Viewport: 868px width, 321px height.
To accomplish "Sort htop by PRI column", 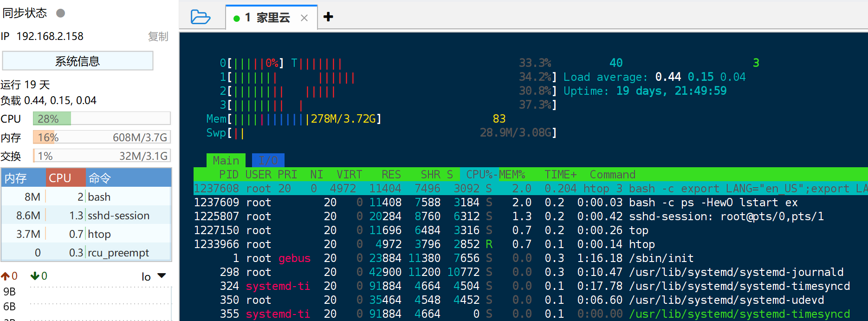I will pos(288,174).
